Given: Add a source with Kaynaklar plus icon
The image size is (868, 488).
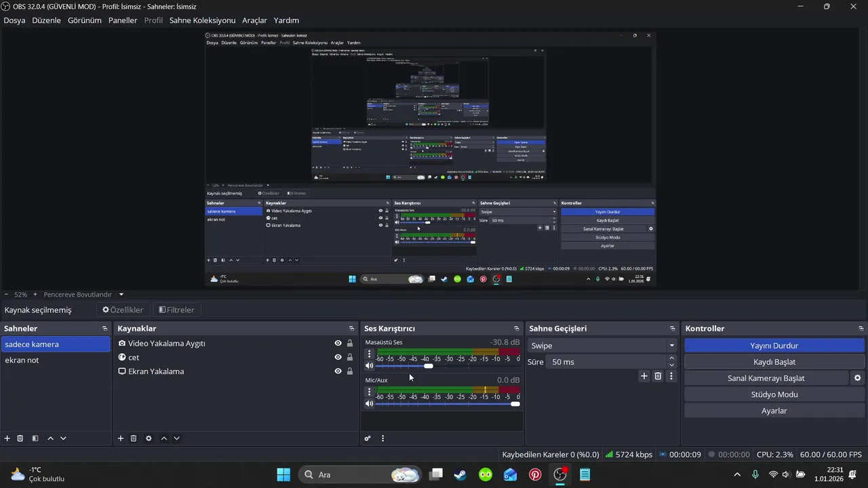Looking at the screenshot, I should pos(121,439).
